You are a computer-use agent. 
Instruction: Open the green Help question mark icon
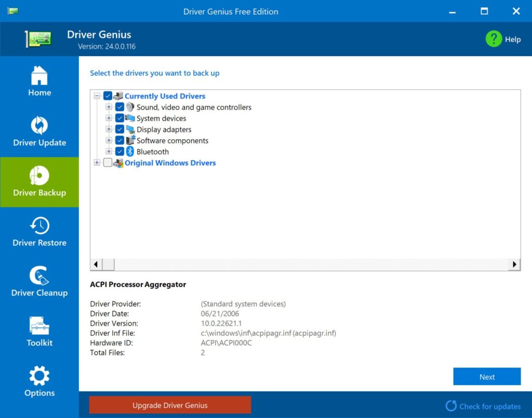pyautogui.click(x=494, y=39)
